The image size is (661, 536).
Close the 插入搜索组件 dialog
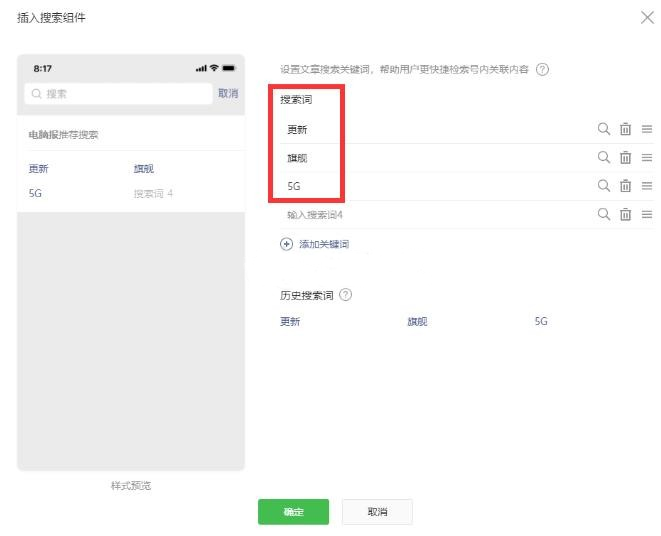(646, 18)
